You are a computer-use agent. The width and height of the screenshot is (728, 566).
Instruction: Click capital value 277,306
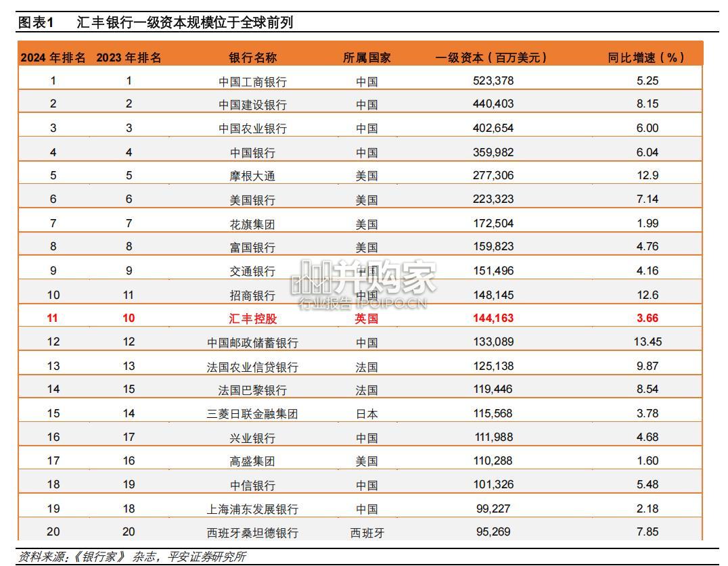tap(493, 175)
